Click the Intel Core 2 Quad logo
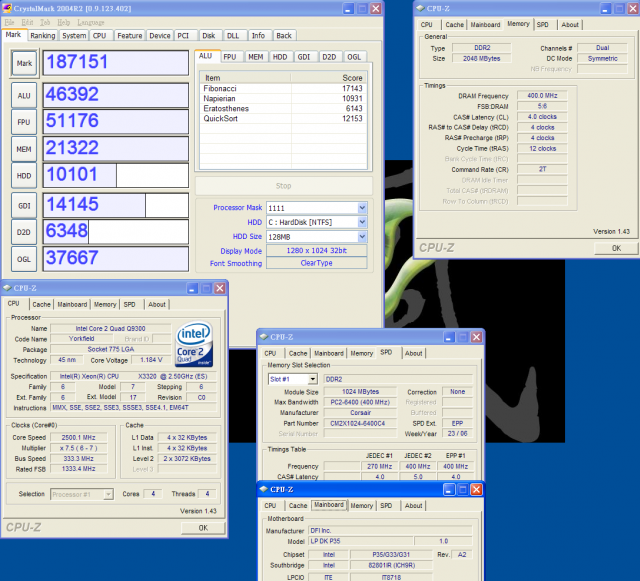This screenshot has height=581, width=640. tap(194, 344)
